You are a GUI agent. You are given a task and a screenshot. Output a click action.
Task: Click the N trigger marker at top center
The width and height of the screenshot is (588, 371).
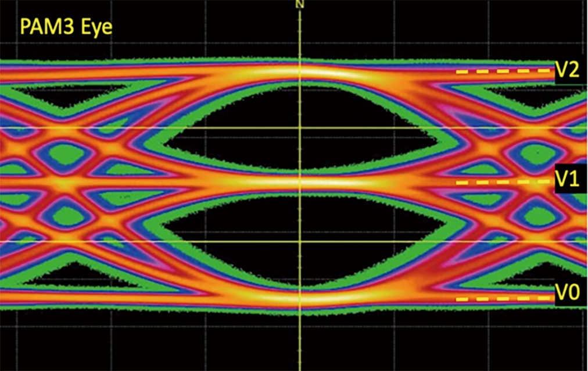coord(299,5)
